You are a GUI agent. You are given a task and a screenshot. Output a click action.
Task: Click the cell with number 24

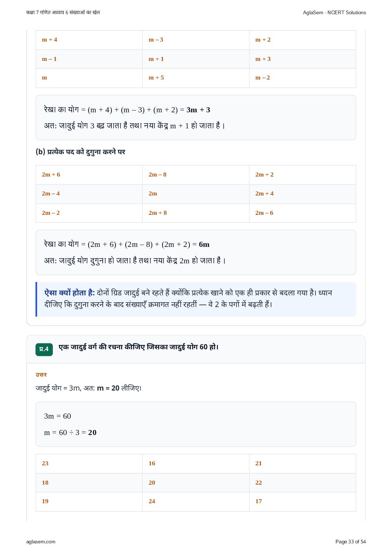[x=196, y=501]
